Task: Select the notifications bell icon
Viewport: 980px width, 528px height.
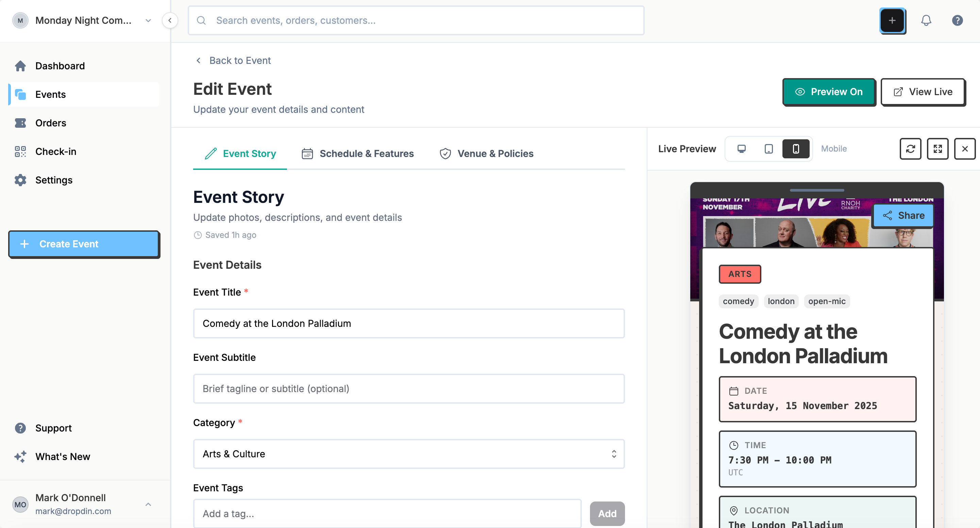Action: coord(926,20)
